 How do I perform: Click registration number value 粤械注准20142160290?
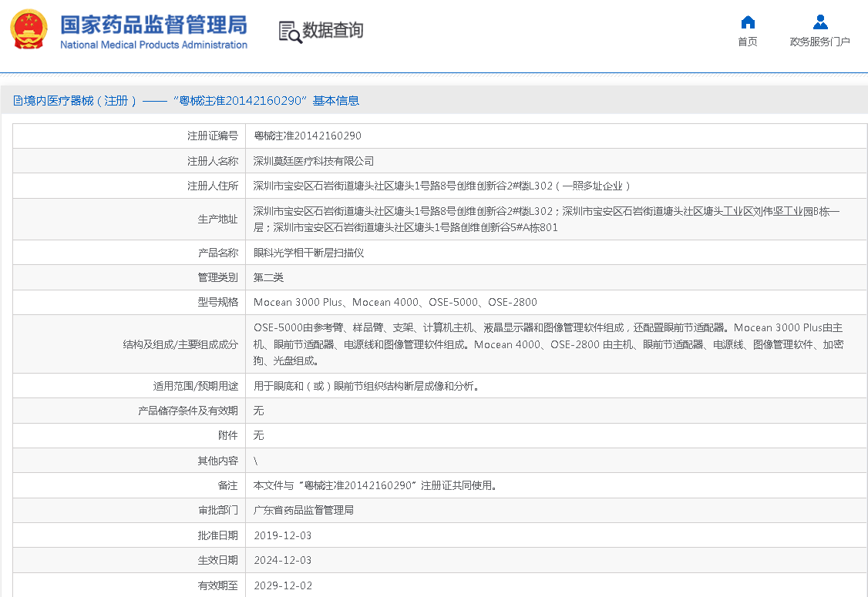click(x=307, y=136)
